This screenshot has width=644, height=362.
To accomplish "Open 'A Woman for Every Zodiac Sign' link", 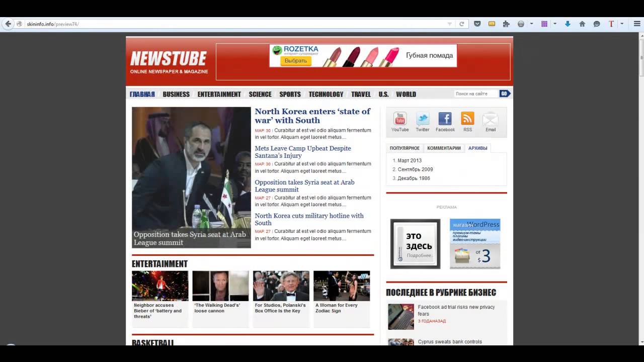I will [337, 308].
